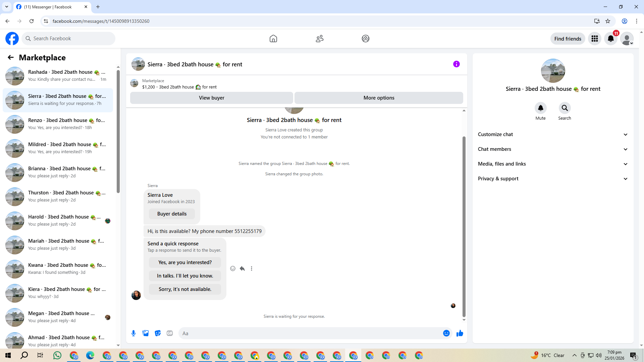Send 'In talks. I'll let you know.' response
This screenshot has width=644, height=362.
(x=185, y=276)
